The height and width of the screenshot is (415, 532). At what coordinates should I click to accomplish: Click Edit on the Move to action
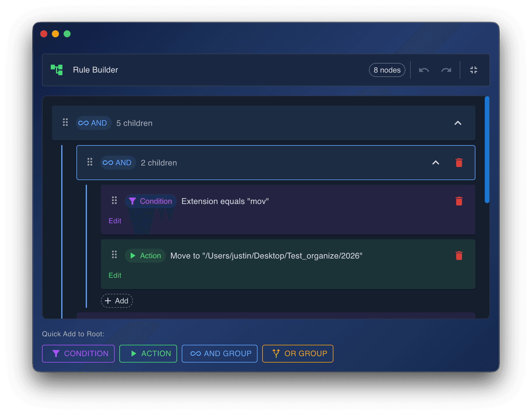point(115,275)
